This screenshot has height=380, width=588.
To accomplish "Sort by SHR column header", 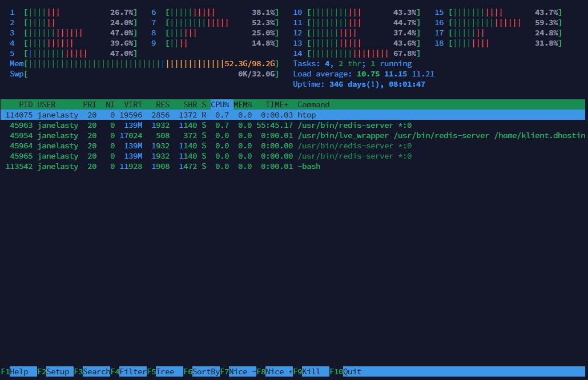I will tap(190, 104).
